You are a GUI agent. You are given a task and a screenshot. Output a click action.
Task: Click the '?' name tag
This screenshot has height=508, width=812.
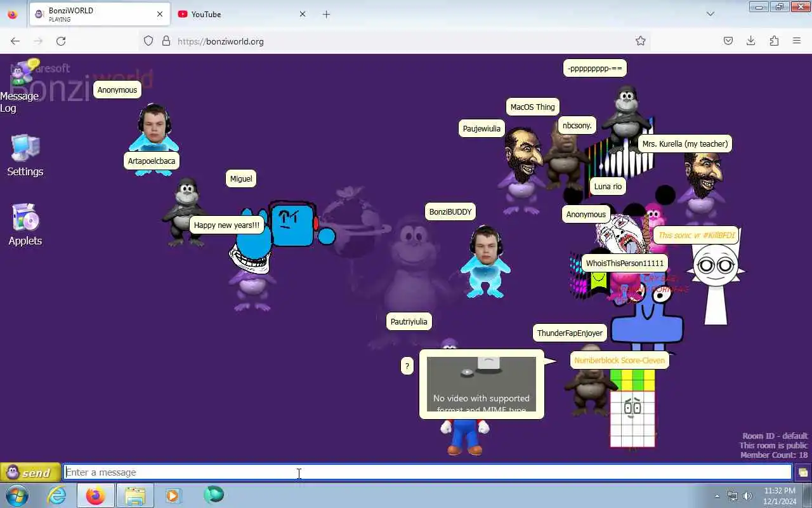coord(407,366)
